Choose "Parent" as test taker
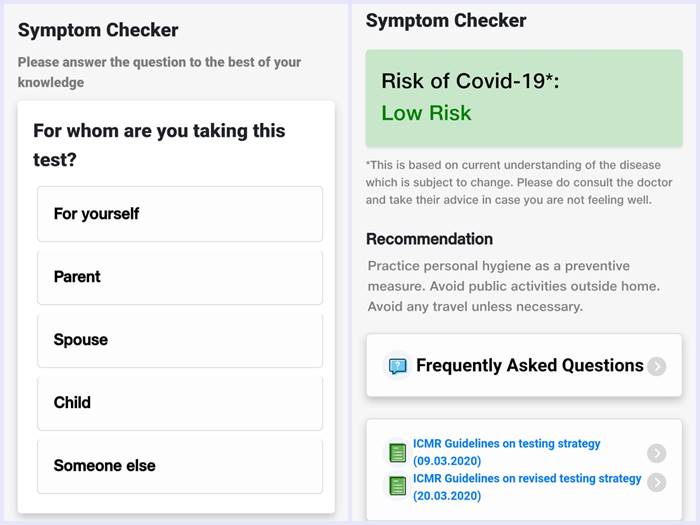The height and width of the screenshot is (525, 700). (x=180, y=277)
